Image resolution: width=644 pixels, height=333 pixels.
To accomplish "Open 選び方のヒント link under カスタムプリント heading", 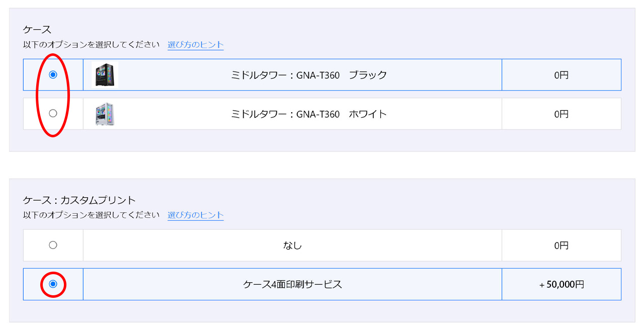I will pyautogui.click(x=196, y=215).
